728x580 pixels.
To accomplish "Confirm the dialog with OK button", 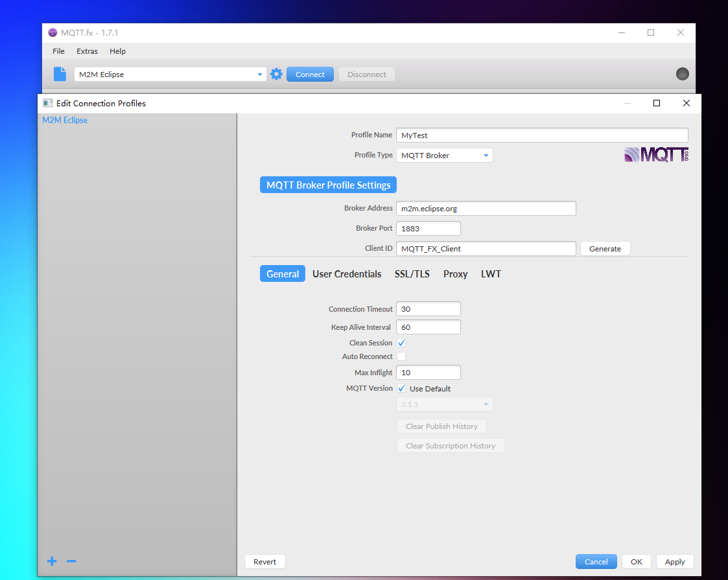I will click(637, 562).
